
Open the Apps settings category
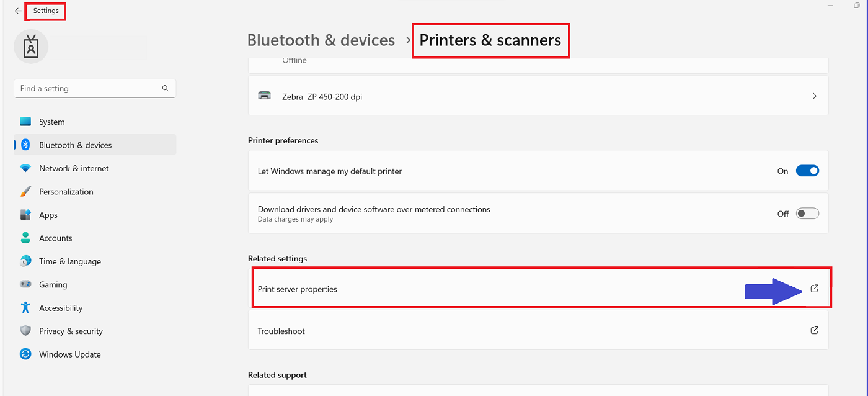(x=48, y=215)
